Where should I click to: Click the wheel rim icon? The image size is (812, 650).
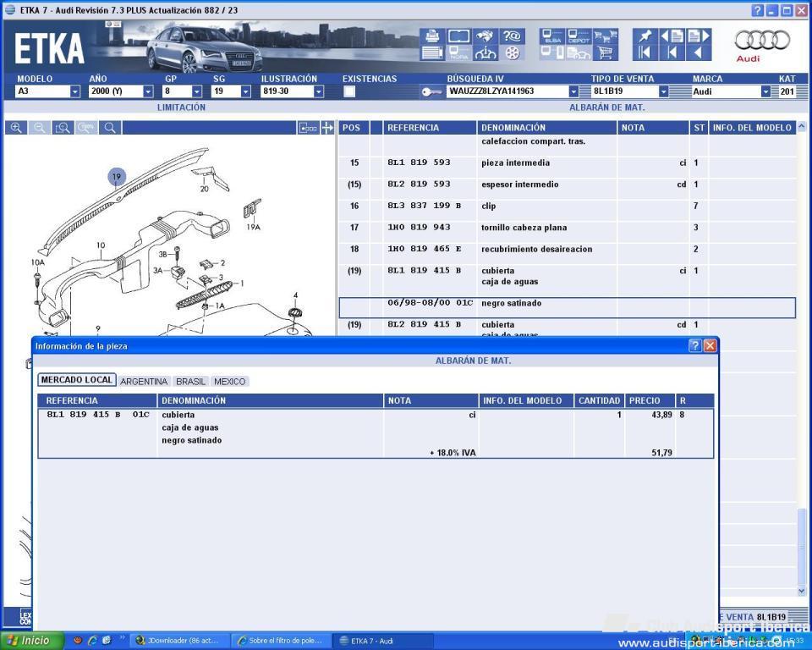coord(512,52)
